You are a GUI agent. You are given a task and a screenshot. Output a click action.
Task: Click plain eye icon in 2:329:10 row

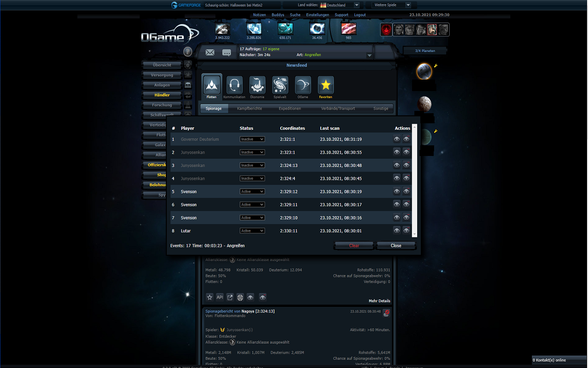[x=397, y=218]
